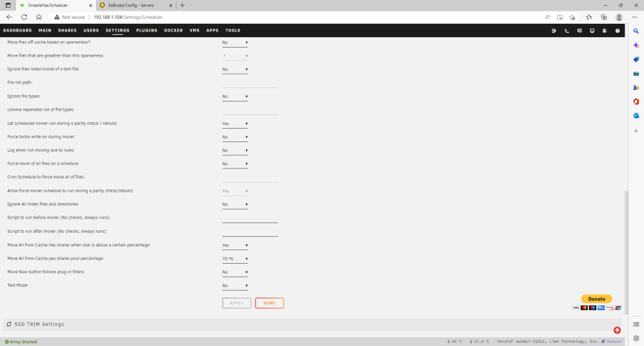Open the VMs menu item
The image size is (644, 346).
pyautogui.click(x=194, y=30)
